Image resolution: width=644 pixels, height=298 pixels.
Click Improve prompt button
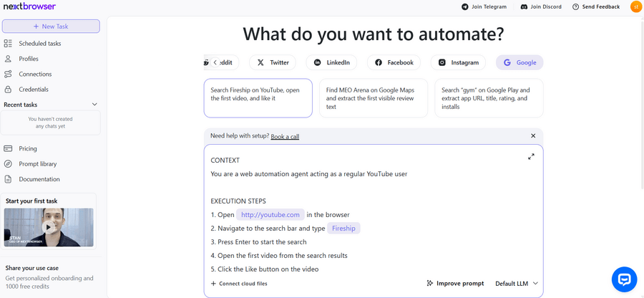454,284
